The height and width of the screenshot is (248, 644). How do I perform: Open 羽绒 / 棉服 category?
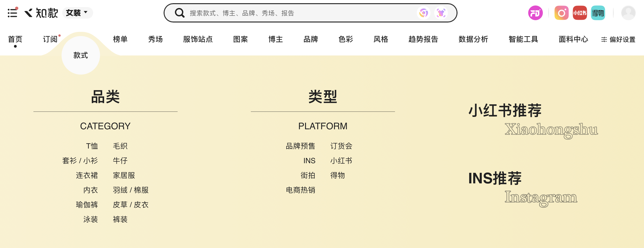[131, 190]
